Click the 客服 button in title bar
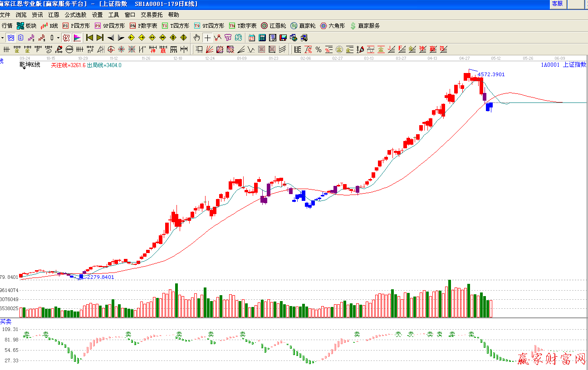 pyautogui.click(x=557, y=4)
